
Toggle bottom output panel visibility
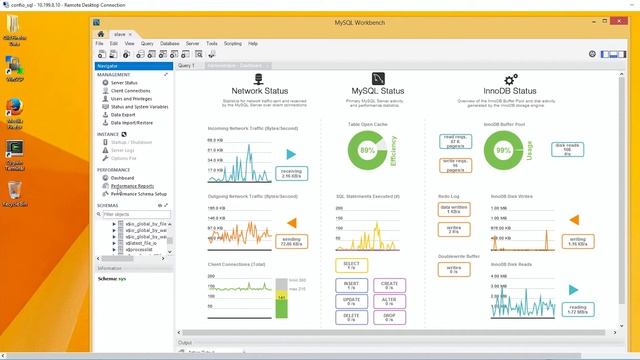tap(613, 54)
